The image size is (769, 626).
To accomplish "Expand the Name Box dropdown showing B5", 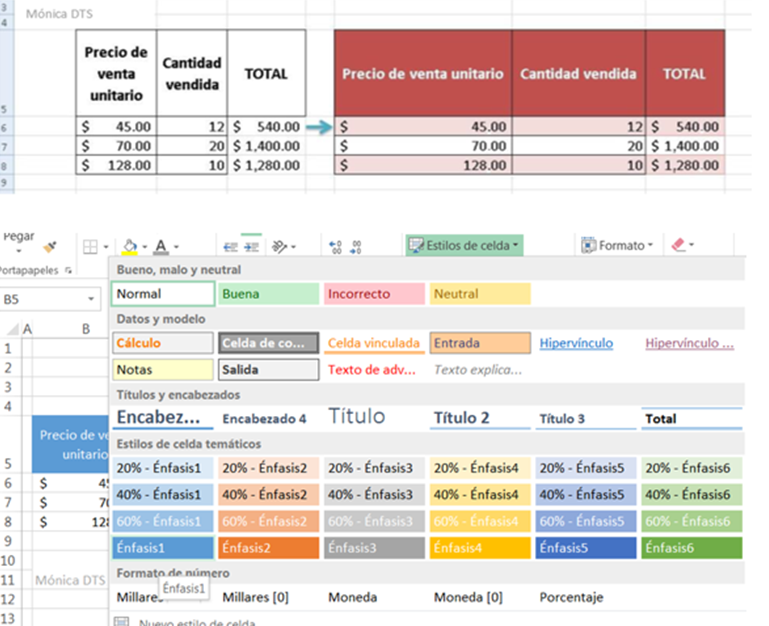I will (91, 299).
